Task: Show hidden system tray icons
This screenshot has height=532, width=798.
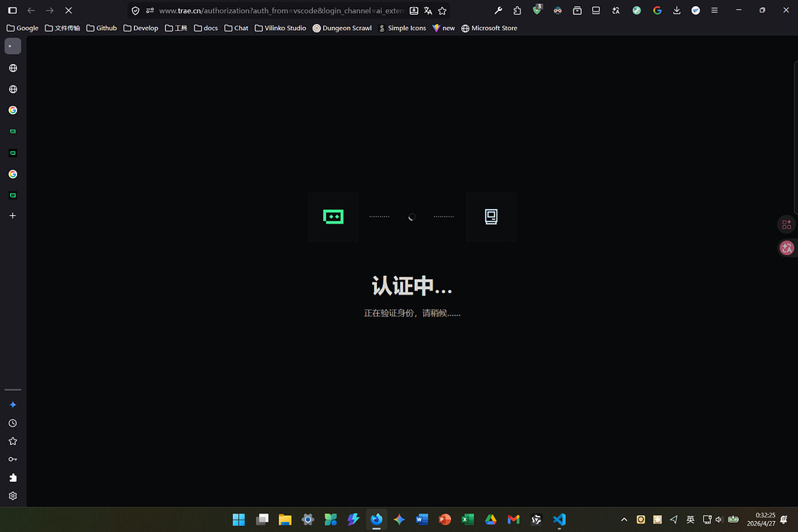Action: 624,520
